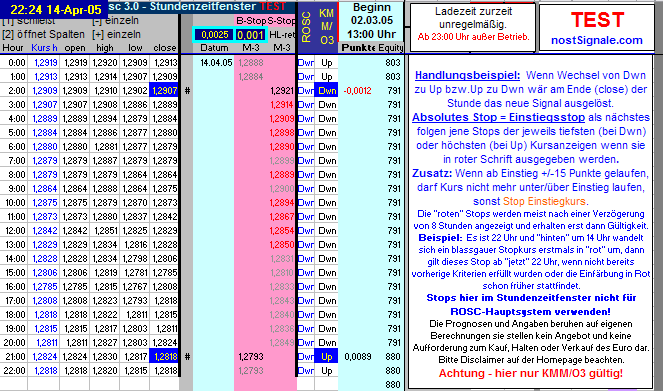Select the highlighted close value 1,2907
This screenshot has height=391, width=663.
(165, 90)
